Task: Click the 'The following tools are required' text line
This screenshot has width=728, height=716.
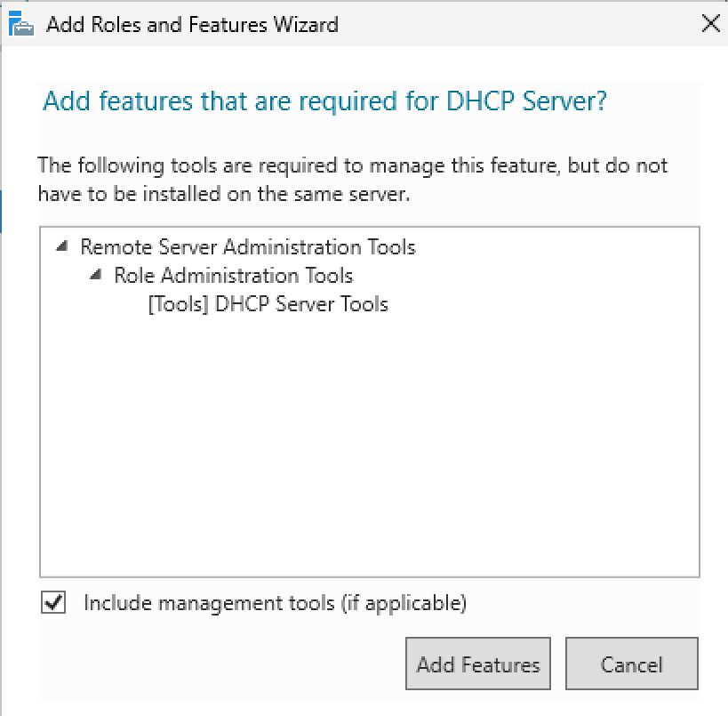Action: point(352,165)
